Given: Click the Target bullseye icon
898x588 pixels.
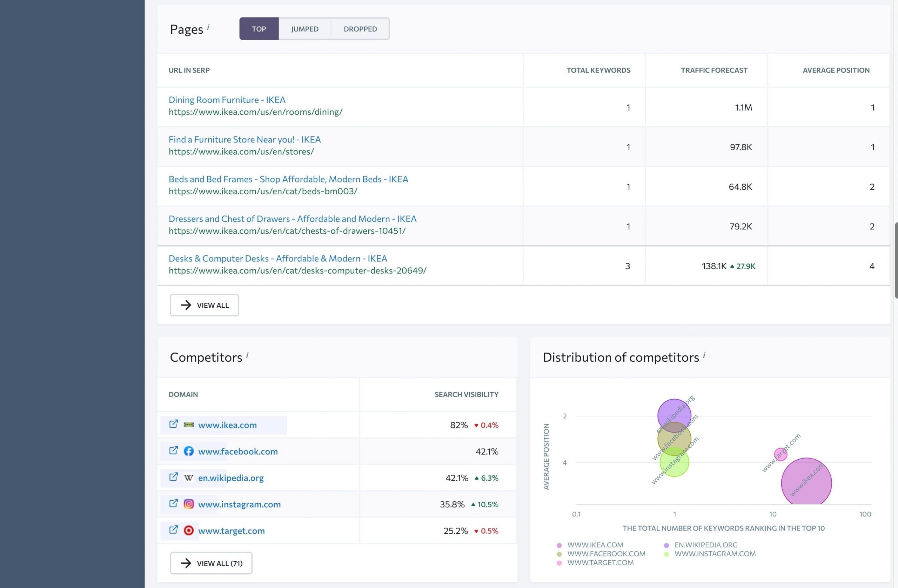Looking at the screenshot, I should [x=189, y=530].
